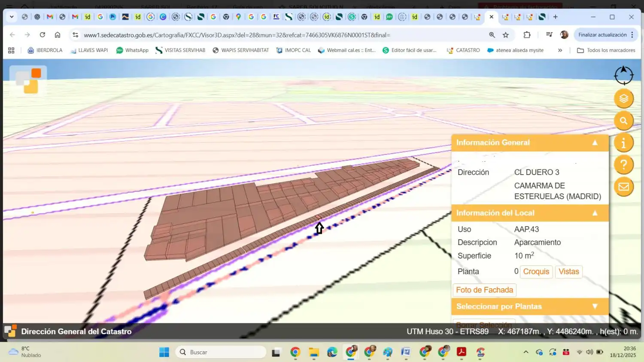Click the Catastro logo at top-left of map
The height and width of the screenshot is (362, 644).
pos(28,81)
